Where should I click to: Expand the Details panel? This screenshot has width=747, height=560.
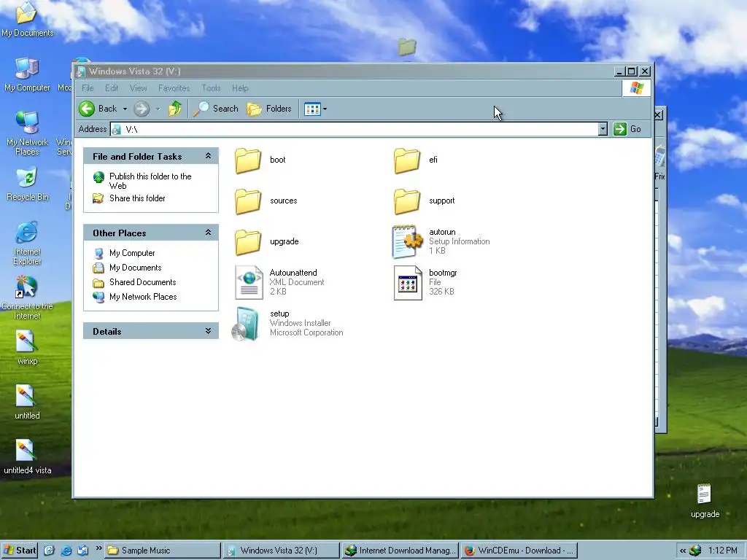[x=208, y=331]
